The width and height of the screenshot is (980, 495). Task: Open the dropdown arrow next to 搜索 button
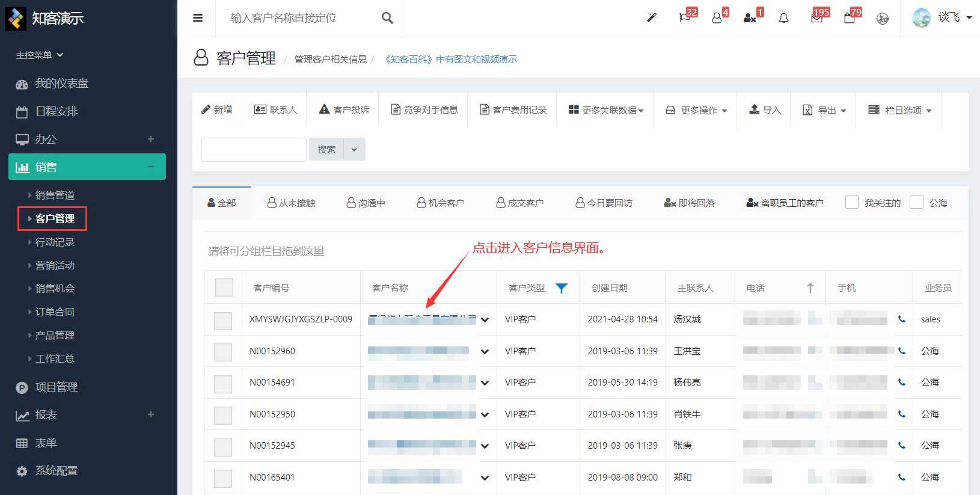[x=354, y=150]
